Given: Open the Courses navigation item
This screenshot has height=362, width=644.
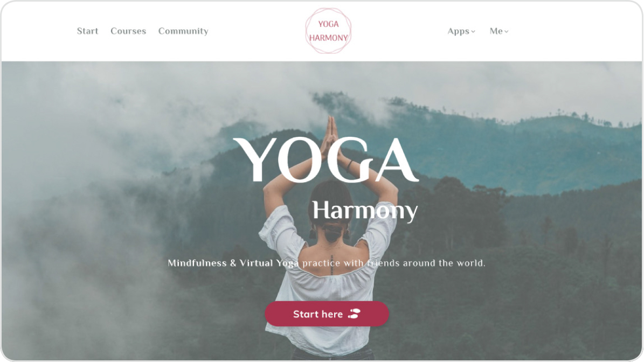Looking at the screenshot, I should [128, 31].
